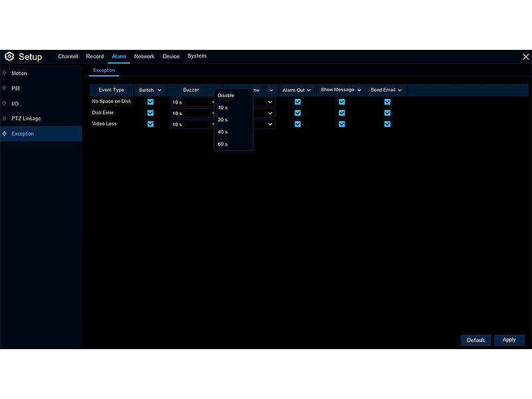Open the Record tab
The height and width of the screenshot is (399, 532).
point(95,57)
